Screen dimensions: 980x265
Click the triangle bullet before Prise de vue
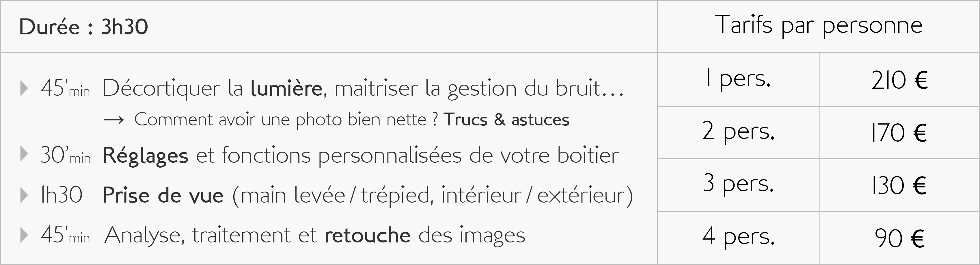(24, 195)
